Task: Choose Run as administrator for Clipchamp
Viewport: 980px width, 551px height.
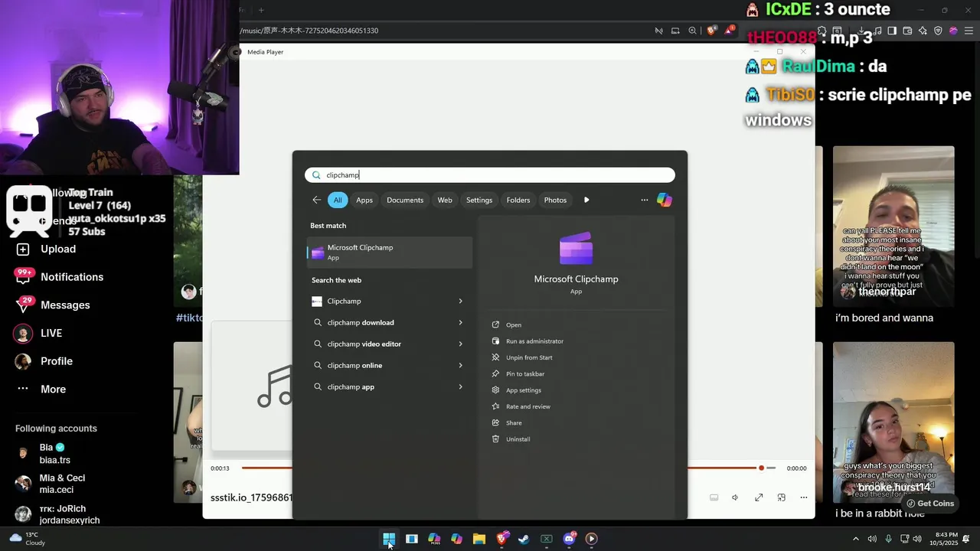Action: click(x=534, y=341)
